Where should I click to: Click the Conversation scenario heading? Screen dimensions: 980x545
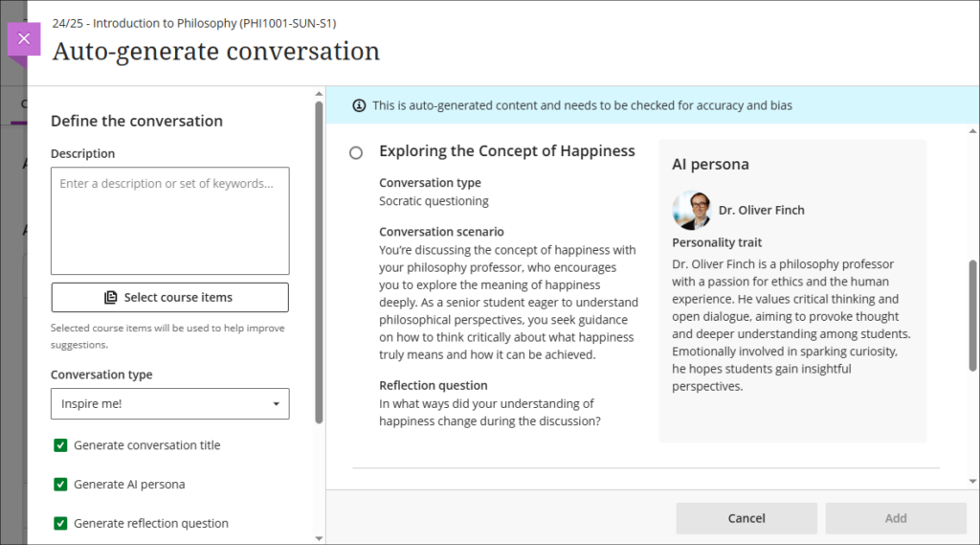pos(441,232)
